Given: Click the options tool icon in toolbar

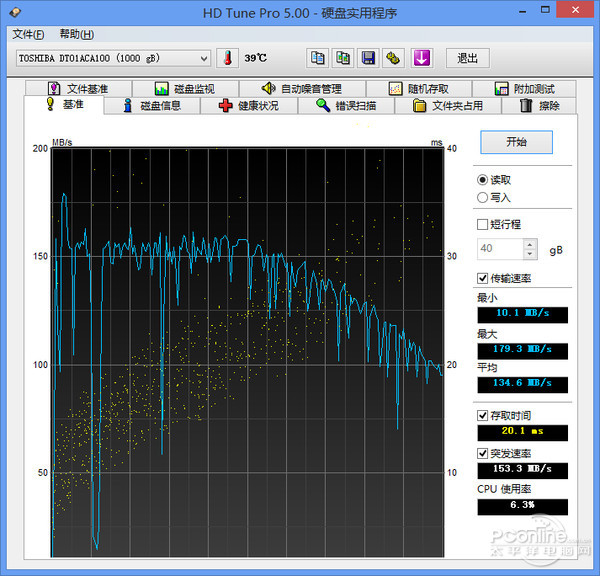Looking at the screenshot, I should click(x=394, y=58).
